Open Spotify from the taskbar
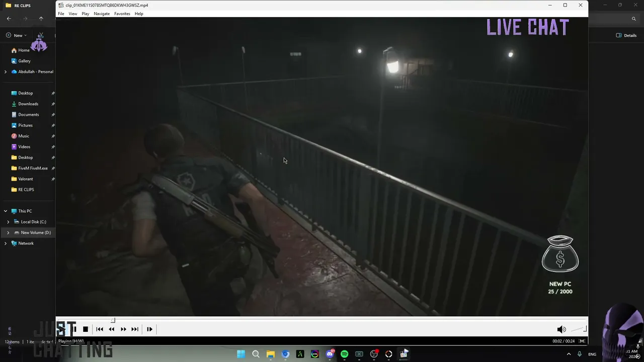The width and height of the screenshot is (644, 362). pyautogui.click(x=344, y=354)
